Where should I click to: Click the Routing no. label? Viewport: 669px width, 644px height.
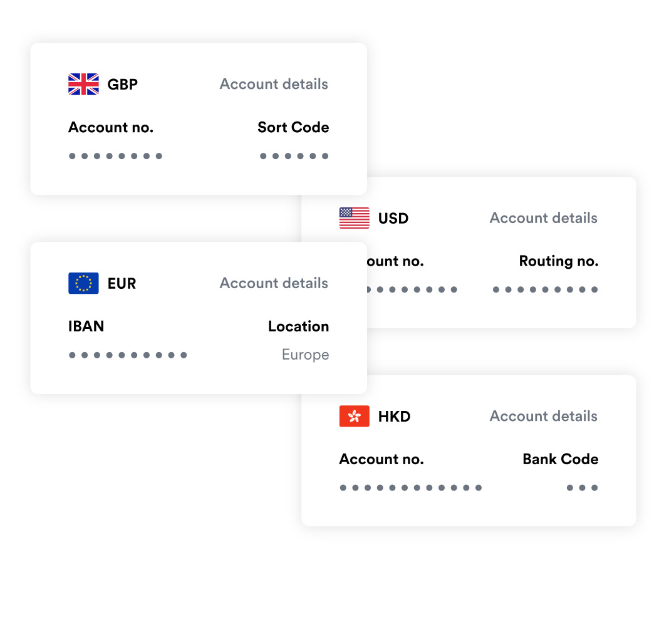click(558, 261)
